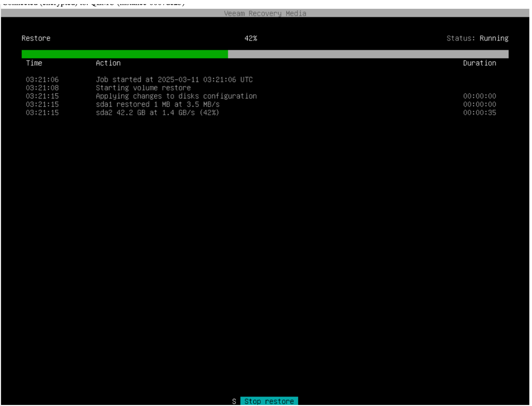The width and height of the screenshot is (532, 406).
Task: Click the Action column header
Action: (x=108, y=63)
